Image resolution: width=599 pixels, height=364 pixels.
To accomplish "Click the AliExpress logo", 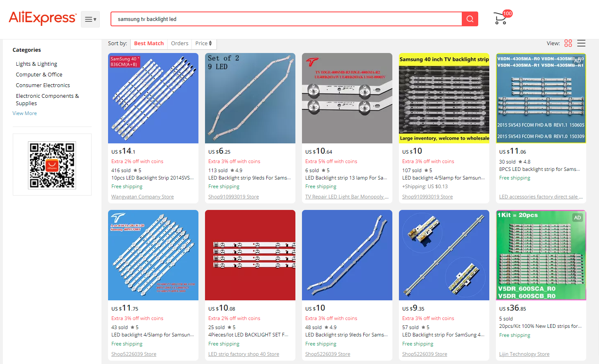I will point(42,18).
